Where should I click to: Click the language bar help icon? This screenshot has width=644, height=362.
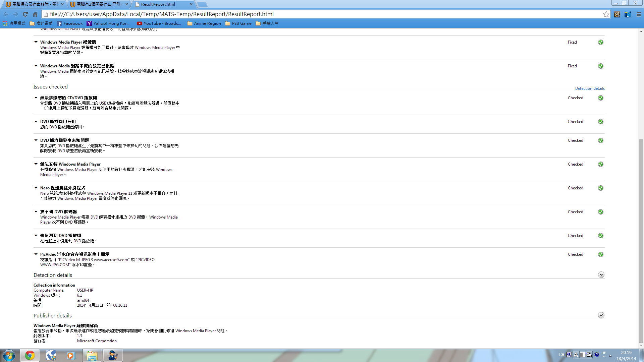click(x=596, y=355)
